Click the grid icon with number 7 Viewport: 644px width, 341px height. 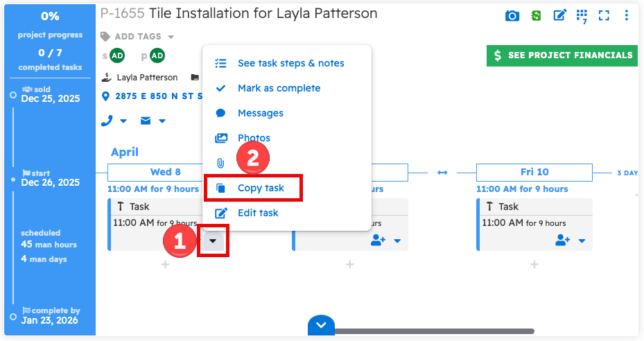click(x=582, y=15)
